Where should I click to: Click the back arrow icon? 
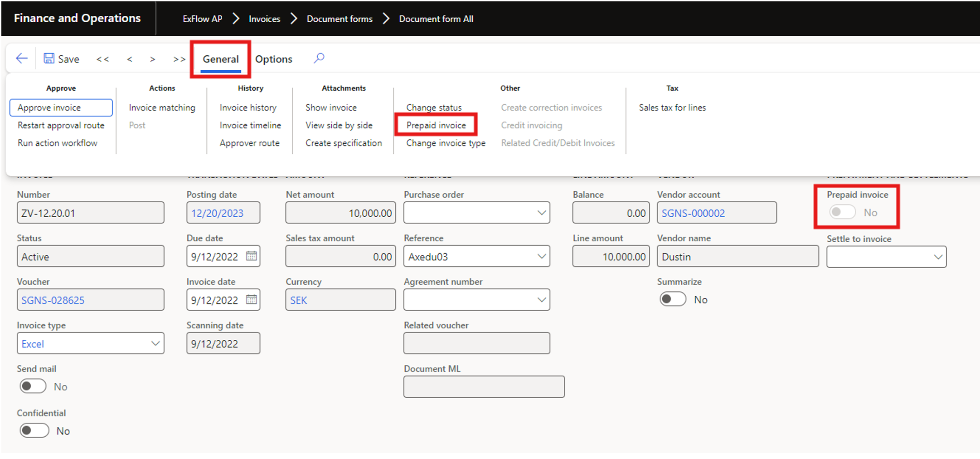(21, 59)
